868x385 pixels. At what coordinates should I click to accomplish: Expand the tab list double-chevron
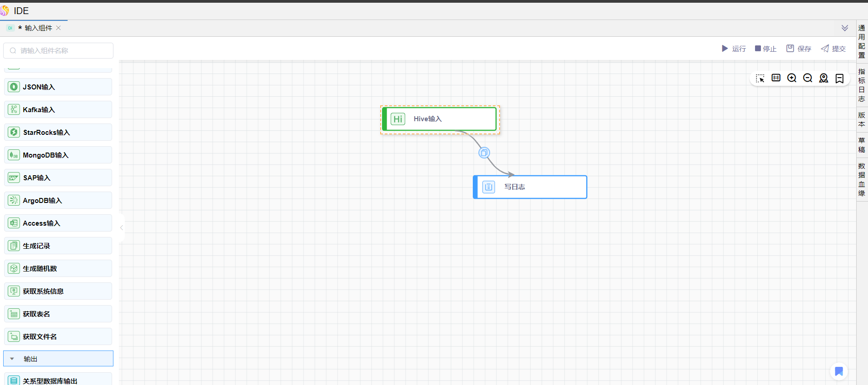point(844,28)
